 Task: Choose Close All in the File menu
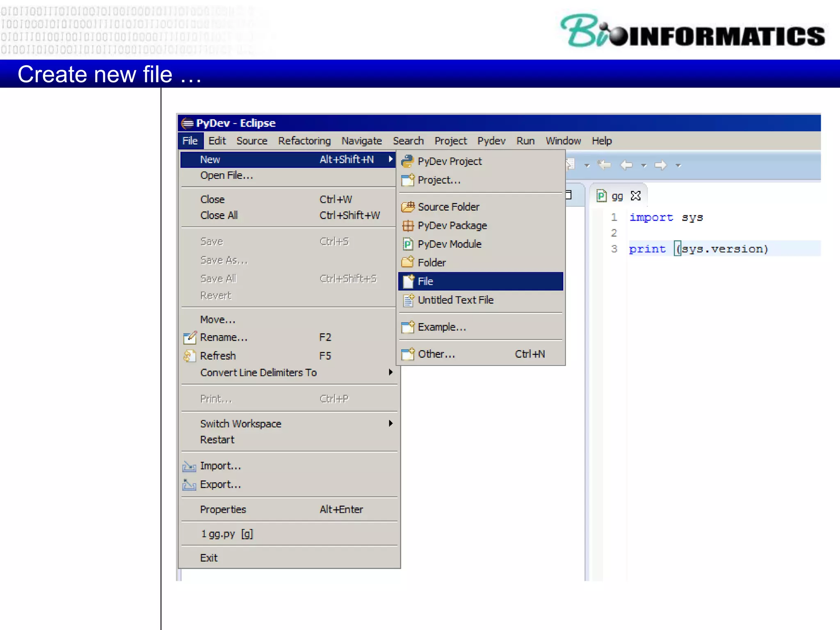click(x=289, y=215)
